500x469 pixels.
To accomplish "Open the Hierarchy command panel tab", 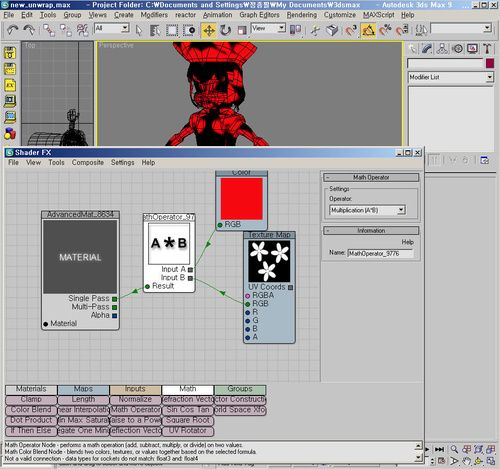I will (442, 49).
